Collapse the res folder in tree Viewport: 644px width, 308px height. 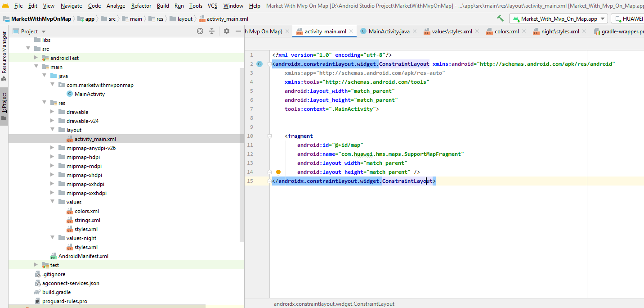pyautogui.click(x=45, y=103)
